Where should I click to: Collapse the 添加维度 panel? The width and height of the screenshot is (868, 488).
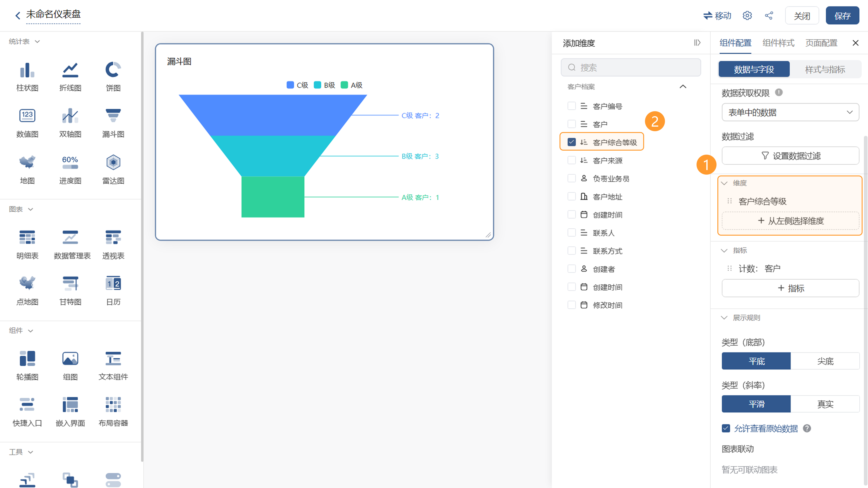(697, 43)
